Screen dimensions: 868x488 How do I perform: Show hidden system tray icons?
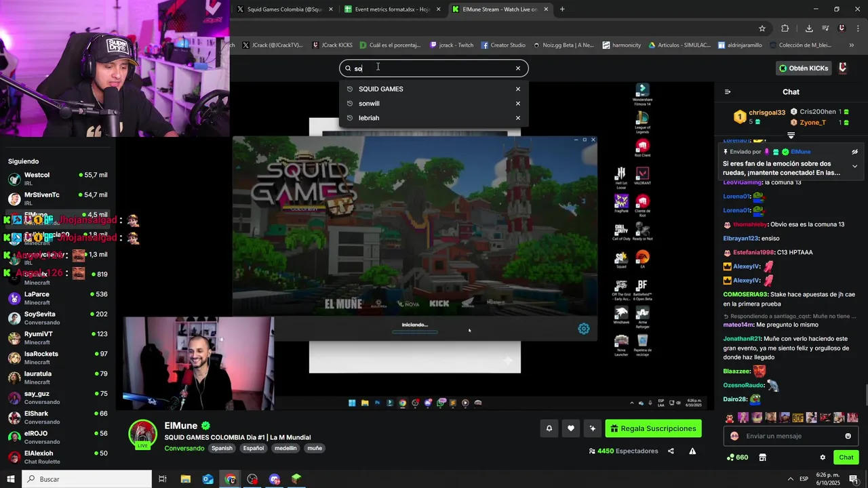(x=790, y=479)
